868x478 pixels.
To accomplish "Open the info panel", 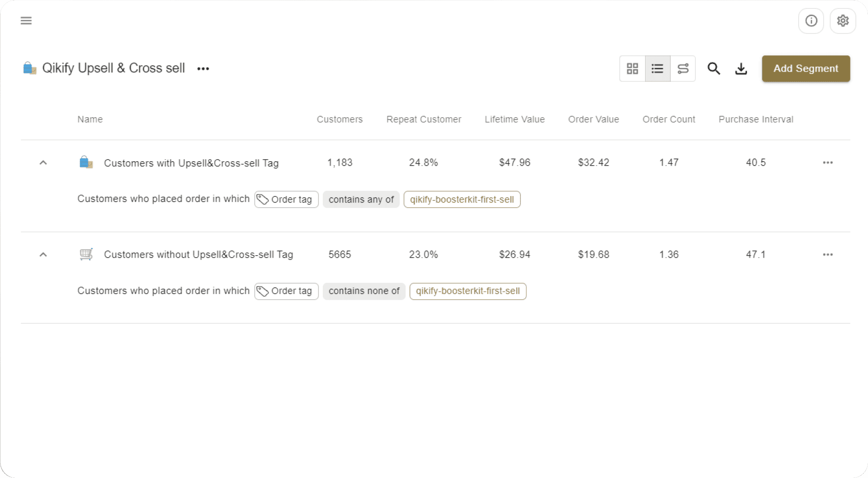I will tap(810, 20).
